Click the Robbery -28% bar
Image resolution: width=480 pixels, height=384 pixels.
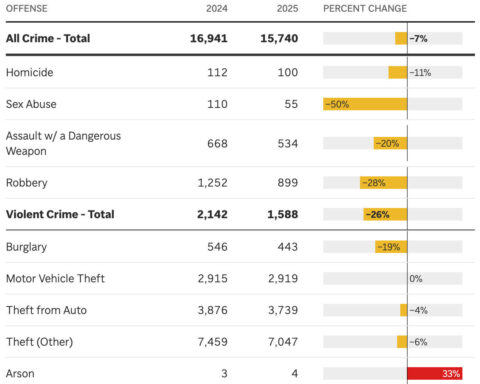(x=384, y=183)
